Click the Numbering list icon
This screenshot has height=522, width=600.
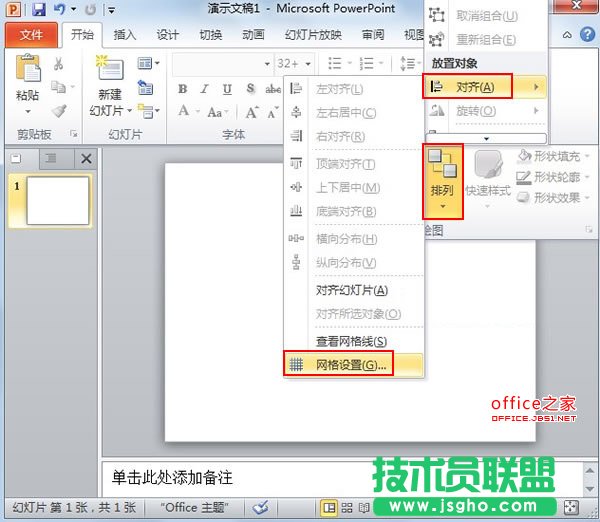[x=367, y=63]
